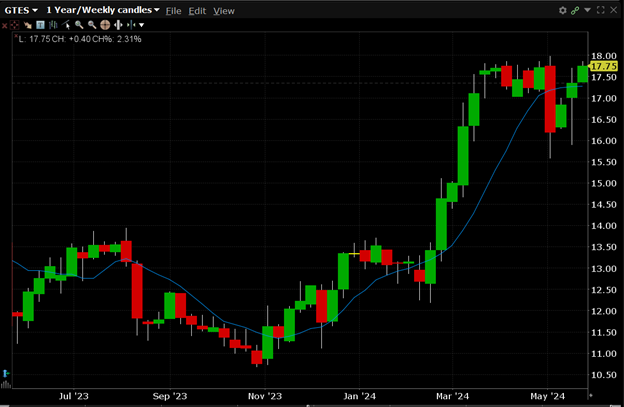Screen dimensions: 624x407
Task: Click the Mar '24 axis label
Action: (x=452, y=396)
